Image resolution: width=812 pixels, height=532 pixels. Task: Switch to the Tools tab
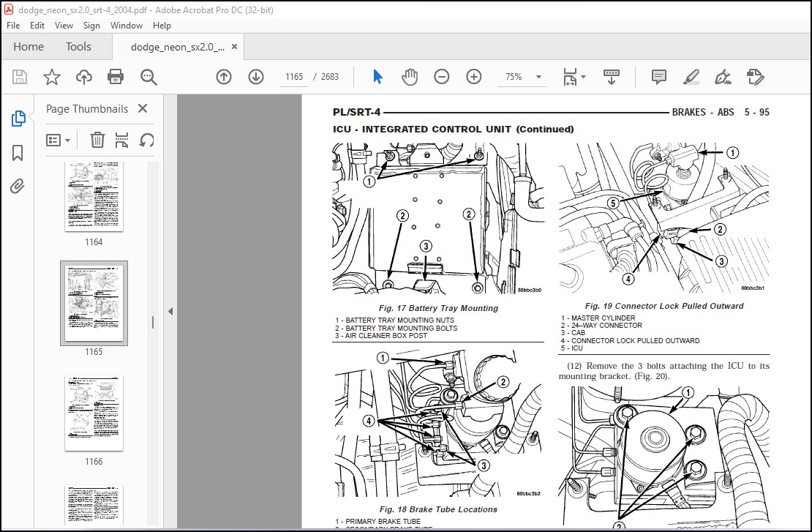point(78,47)
